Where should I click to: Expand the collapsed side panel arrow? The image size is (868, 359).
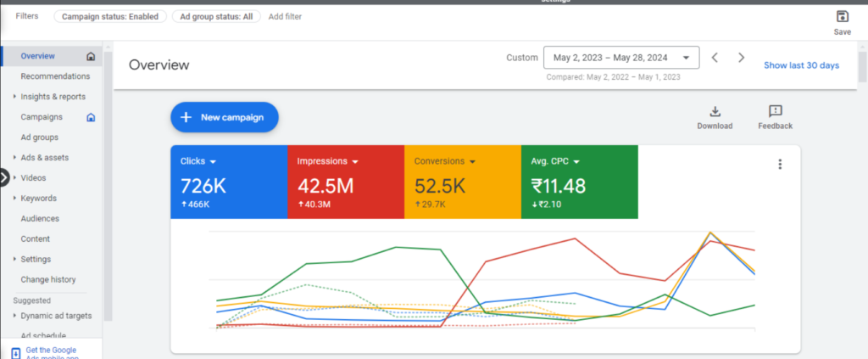(x=4, y=178)
